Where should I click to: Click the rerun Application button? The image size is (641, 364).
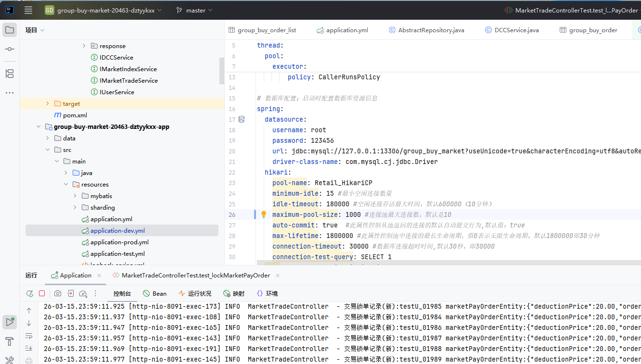click(30, 293)
